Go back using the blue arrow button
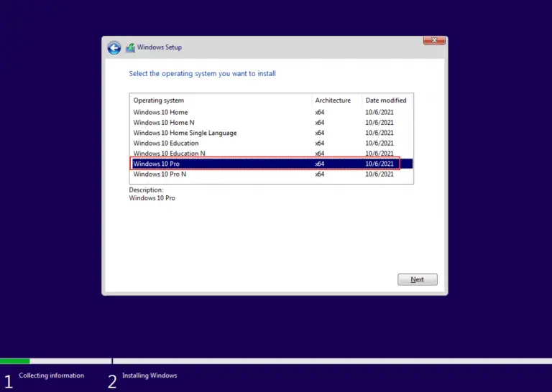552x392 pixels. (114, 47)
